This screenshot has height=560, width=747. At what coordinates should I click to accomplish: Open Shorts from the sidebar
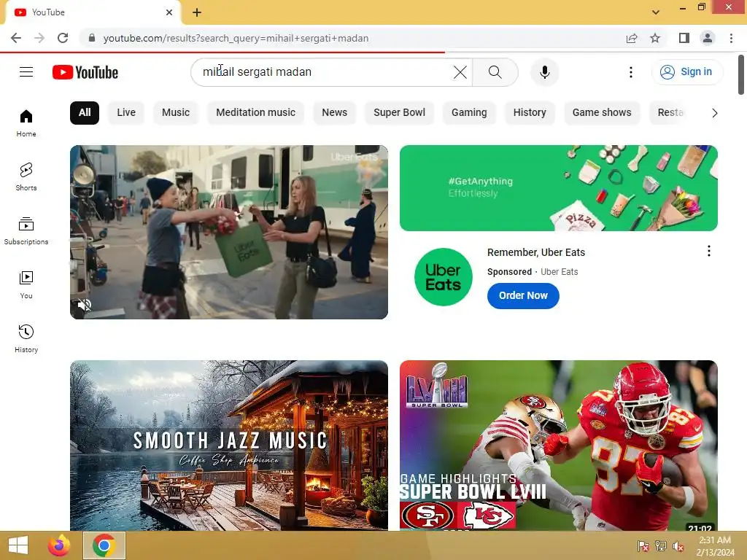(26, 177)
